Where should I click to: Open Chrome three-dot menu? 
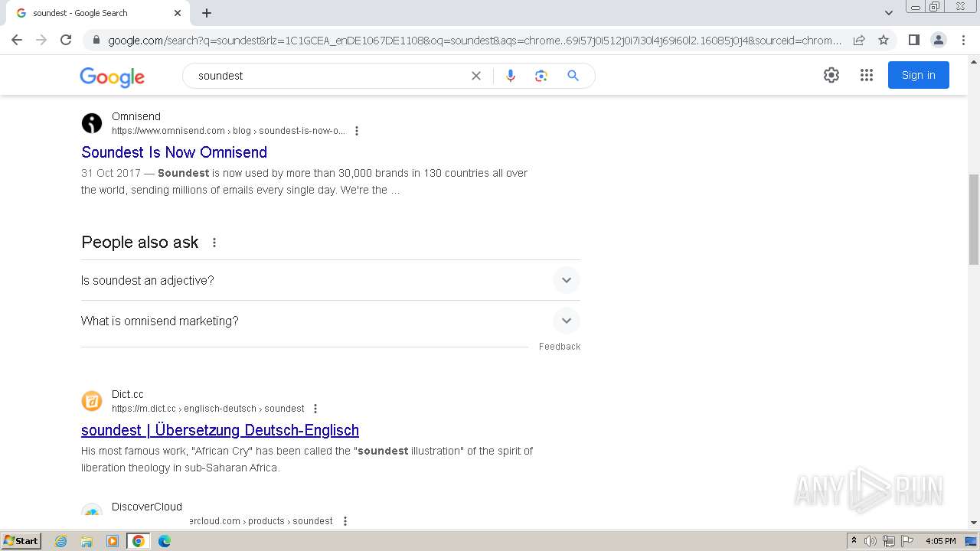coord(962,40)
